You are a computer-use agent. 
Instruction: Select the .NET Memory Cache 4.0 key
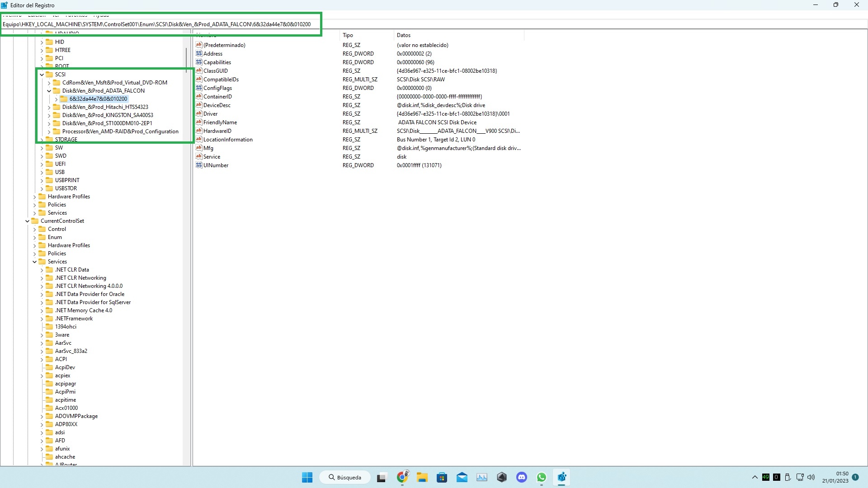pos(84,310)
